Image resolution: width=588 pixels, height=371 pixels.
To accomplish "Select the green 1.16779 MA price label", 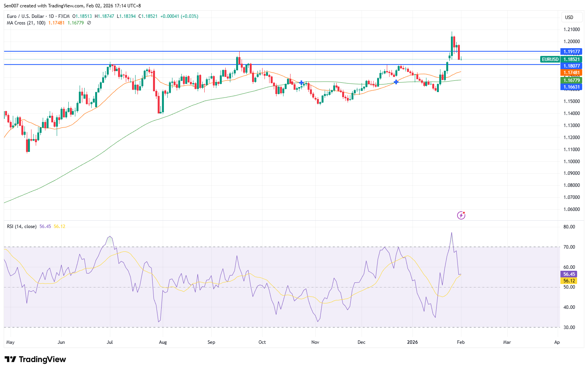I will pos(571,80).
